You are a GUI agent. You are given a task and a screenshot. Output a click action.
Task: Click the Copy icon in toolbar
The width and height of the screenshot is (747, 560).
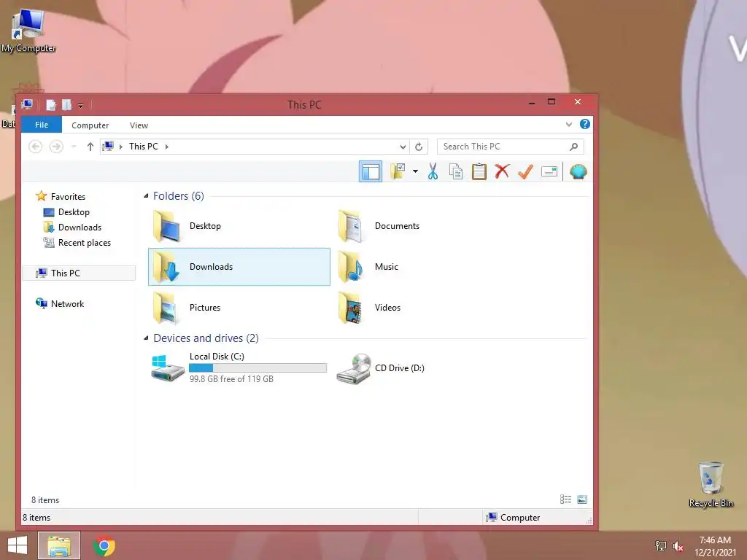pyautogui.click(x=456, y=171)
